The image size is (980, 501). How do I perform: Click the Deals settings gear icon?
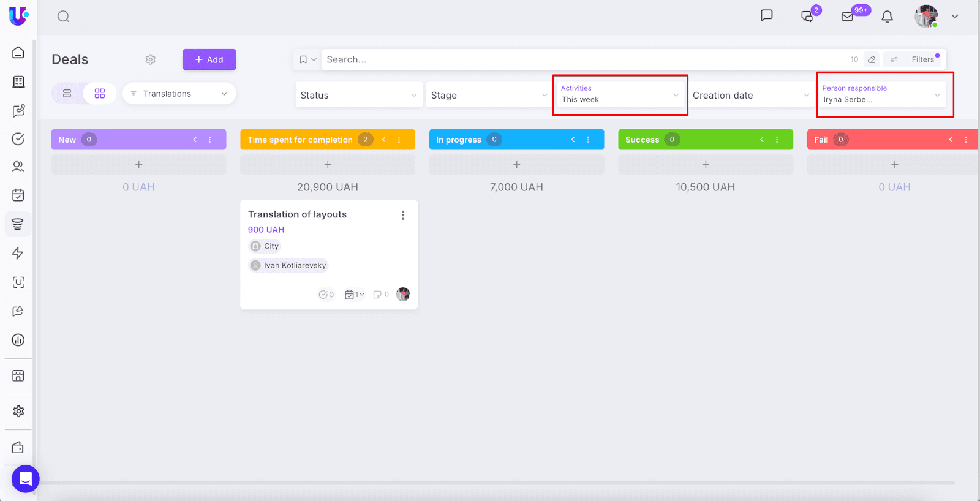(x=151, y=59)
